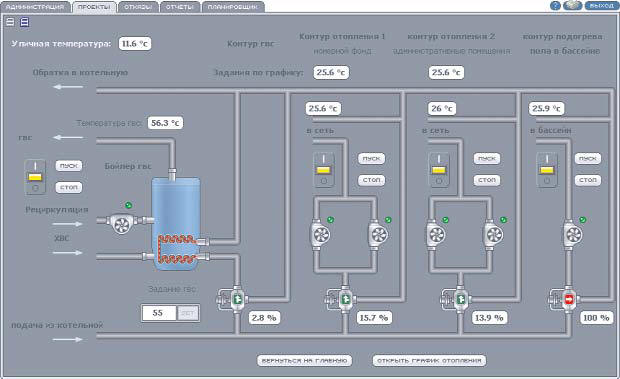Flip the heating circuit 2 power switch
Viewport: 620px width, 379px height.
(x=439, y=170)
